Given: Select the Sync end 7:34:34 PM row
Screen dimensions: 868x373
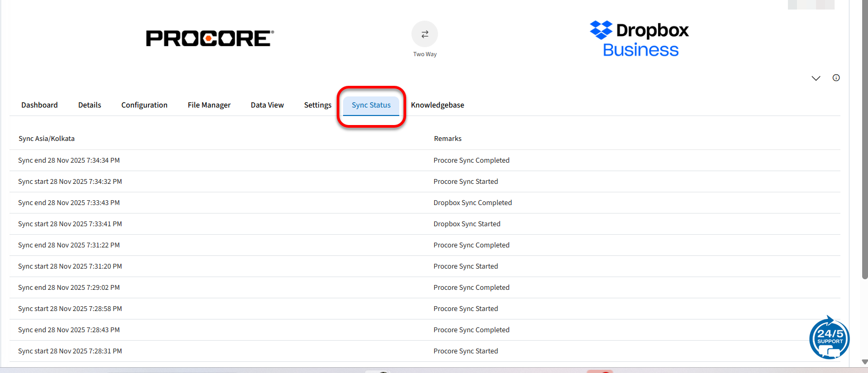Looking at the screenshot, I should pyautogui.click(x=69, y=161).
